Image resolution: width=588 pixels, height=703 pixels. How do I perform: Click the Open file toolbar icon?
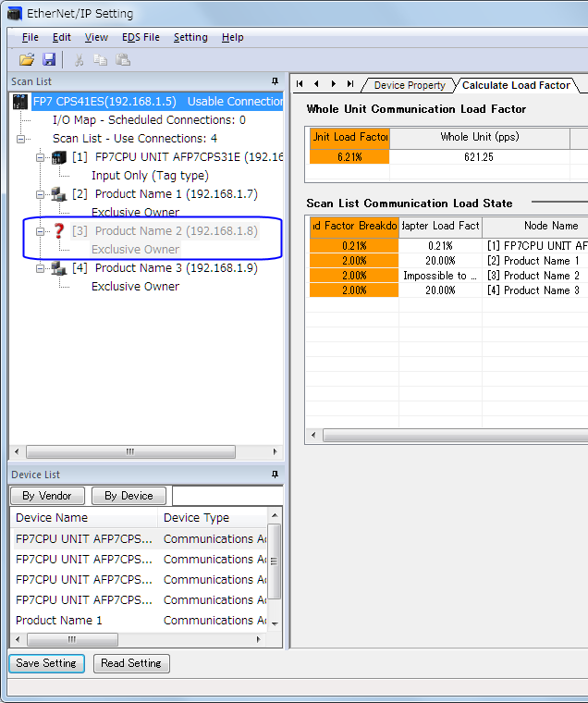pos(27,59)
